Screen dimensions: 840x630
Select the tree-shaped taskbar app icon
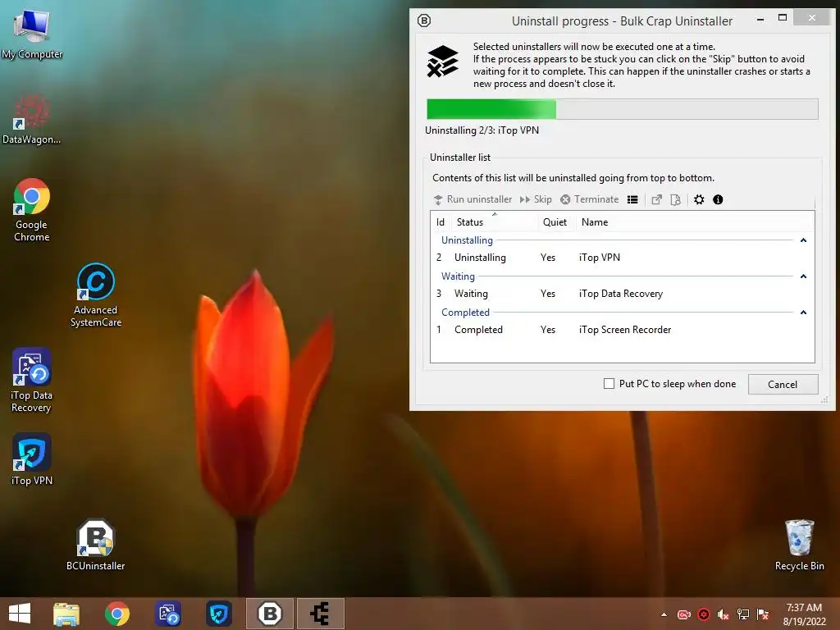[321, 614]
